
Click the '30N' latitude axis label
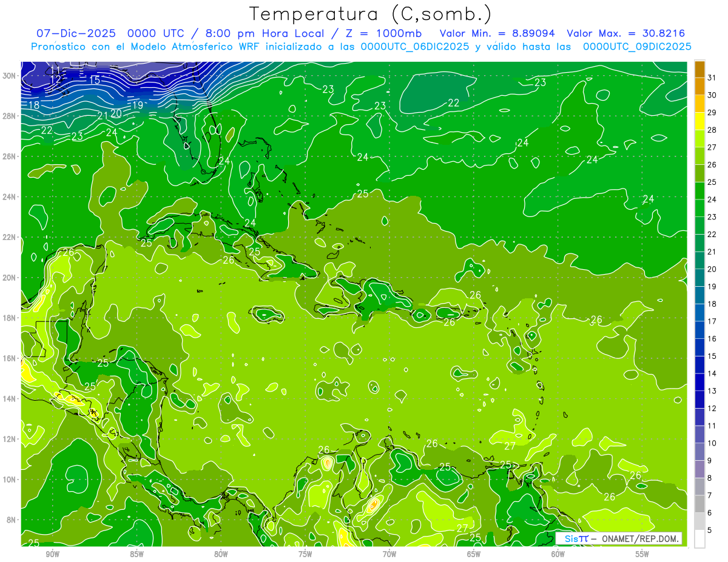(x=10, y=75)
